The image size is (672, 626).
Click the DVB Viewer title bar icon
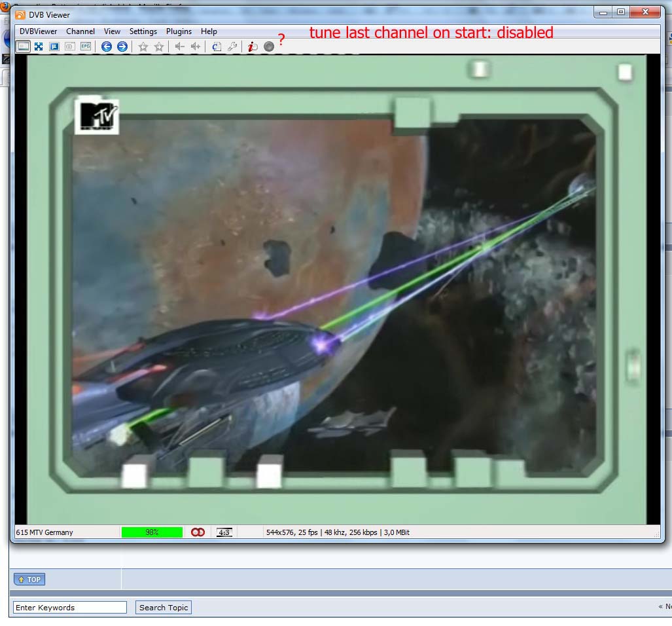20,15
